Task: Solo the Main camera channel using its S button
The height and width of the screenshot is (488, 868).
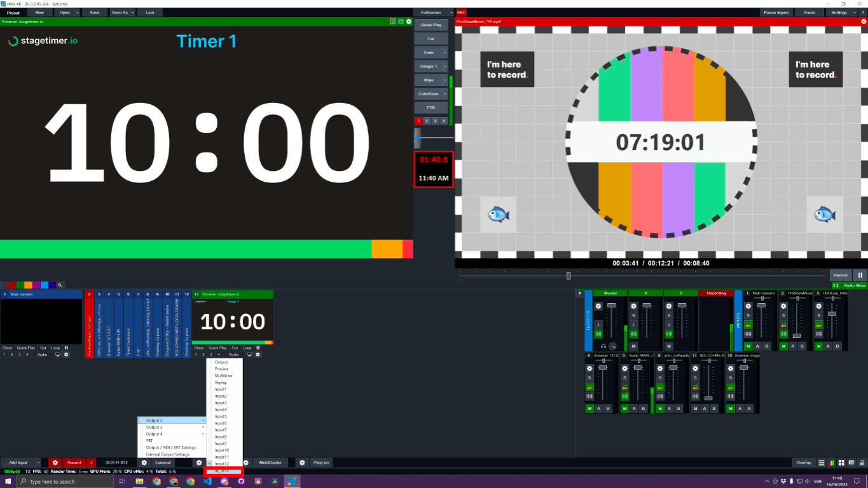Action: (x=748, y=315)
